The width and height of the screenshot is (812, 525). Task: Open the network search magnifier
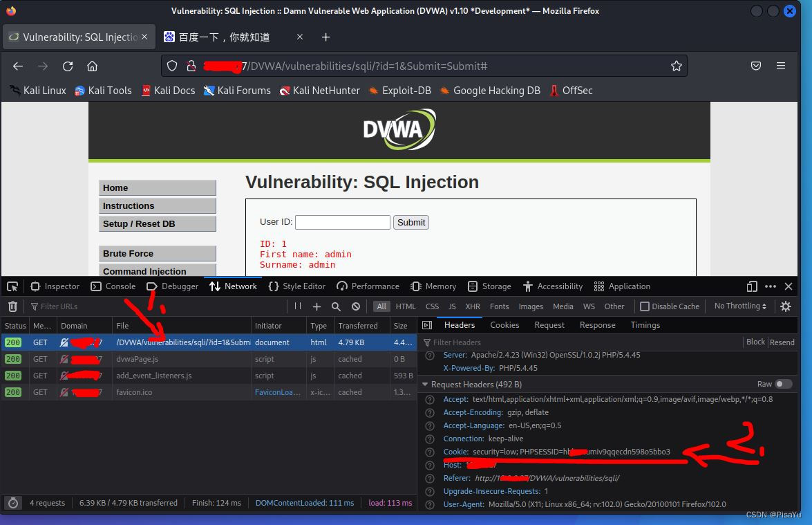pyautogui.click(x=336, y=306)
